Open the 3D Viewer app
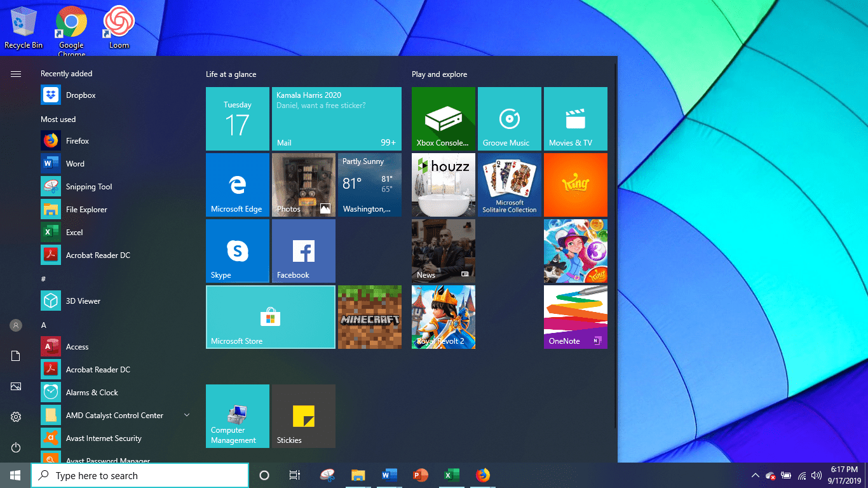 pyautogui.click(x=115, y=301)
